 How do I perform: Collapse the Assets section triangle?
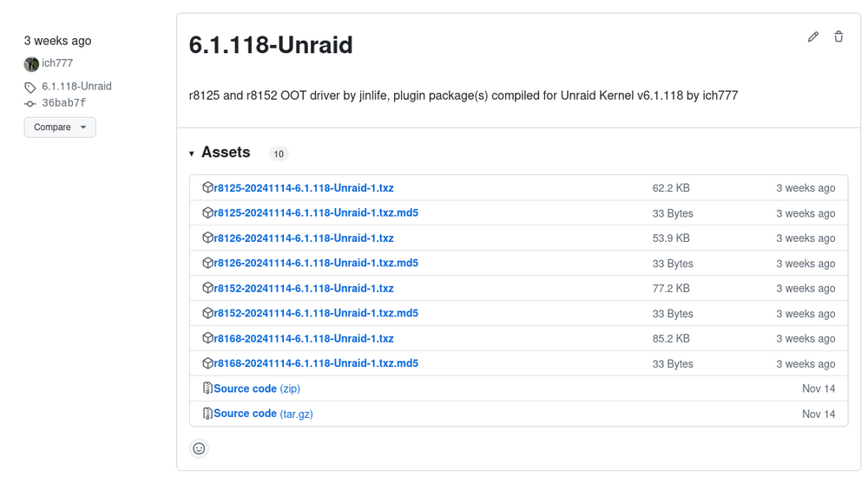(192, 153)
